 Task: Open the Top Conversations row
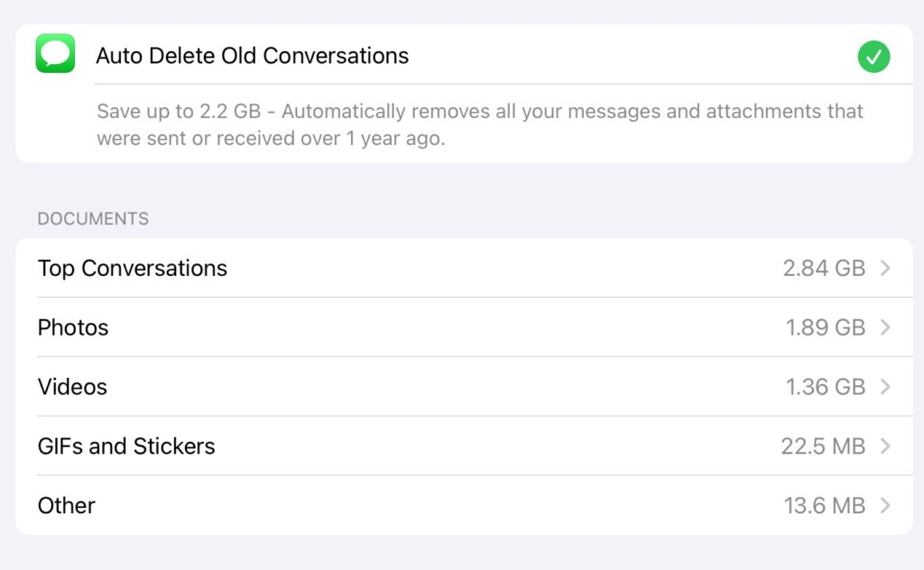[133, 268]
